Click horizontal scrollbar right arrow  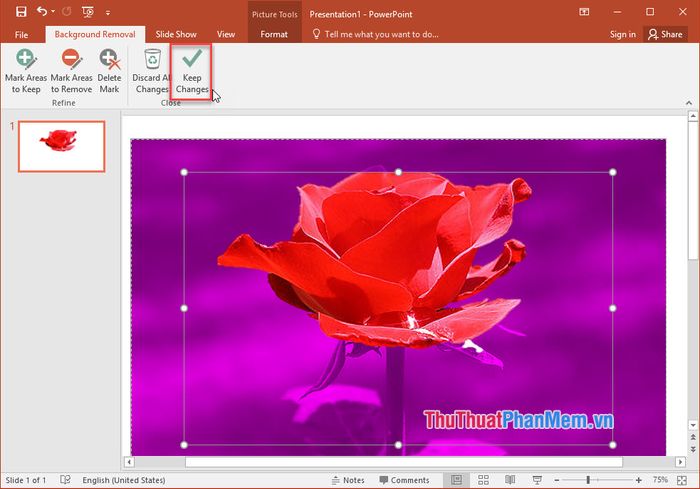(680, 462)
